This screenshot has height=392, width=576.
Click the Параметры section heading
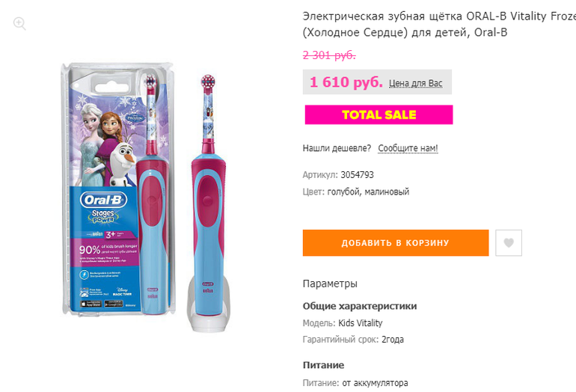pos(330,284)
